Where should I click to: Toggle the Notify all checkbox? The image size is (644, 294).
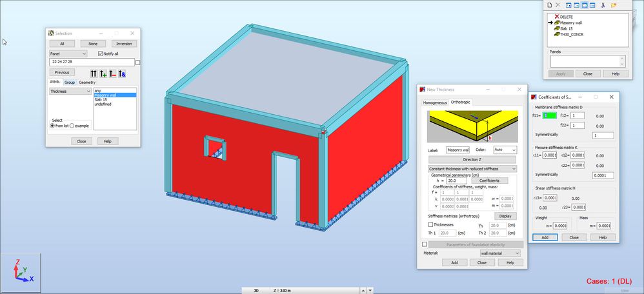101,54
